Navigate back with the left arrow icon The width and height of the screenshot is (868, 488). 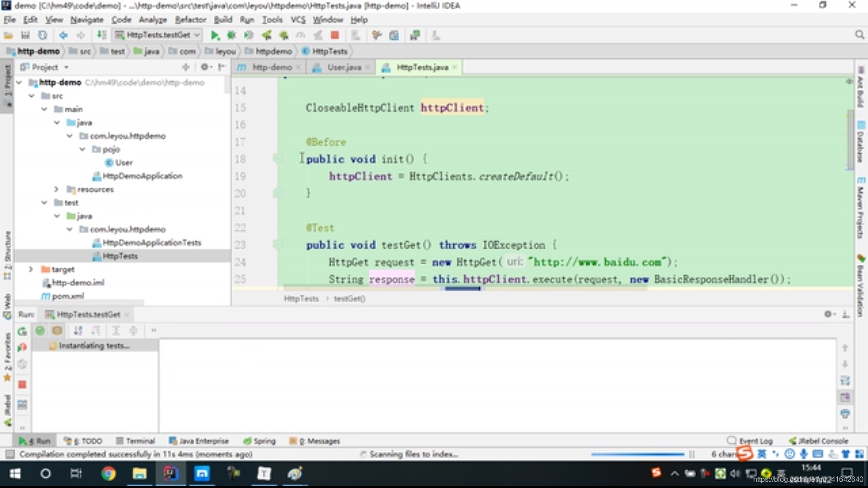63,35
